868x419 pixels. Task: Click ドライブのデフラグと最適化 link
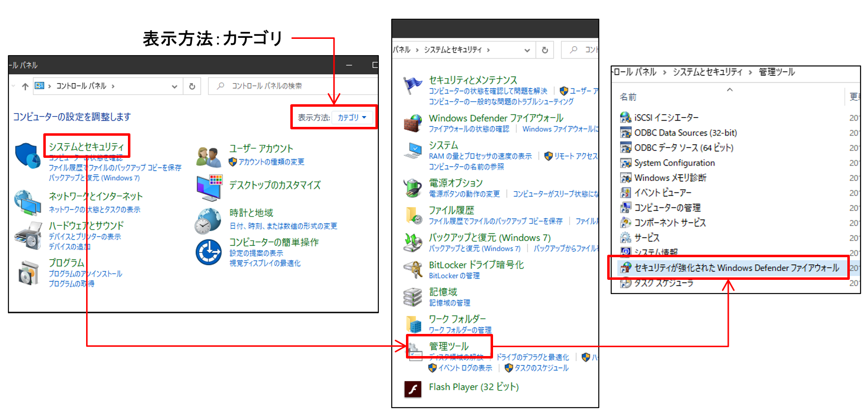point(532,357)
